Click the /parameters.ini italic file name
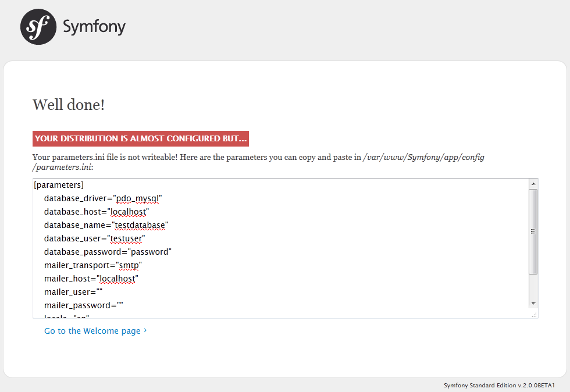This screenshot has width=570, height=392. point(62,168)
